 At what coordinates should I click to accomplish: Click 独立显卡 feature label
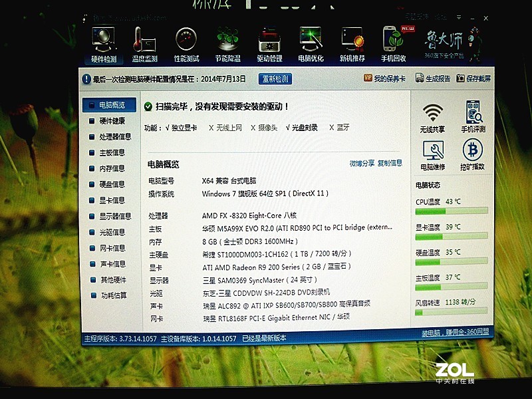[x=184, y=128]
